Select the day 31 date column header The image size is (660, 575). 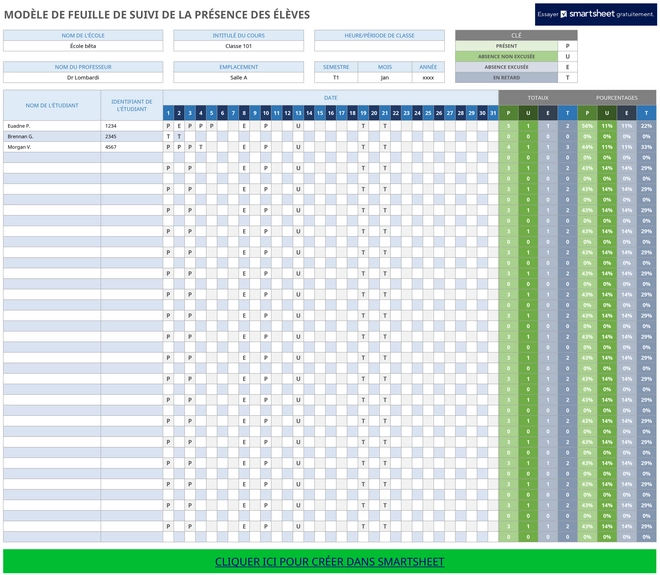tap(493, 113)
